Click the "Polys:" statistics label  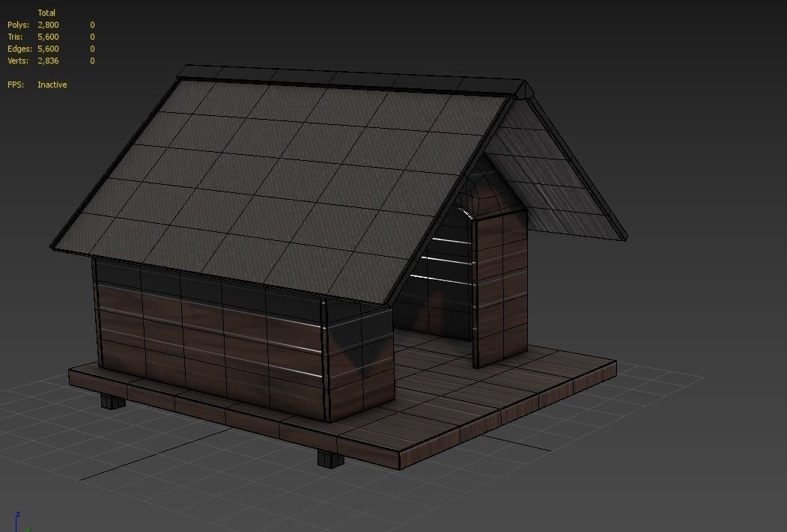click(x=18, y=25)
